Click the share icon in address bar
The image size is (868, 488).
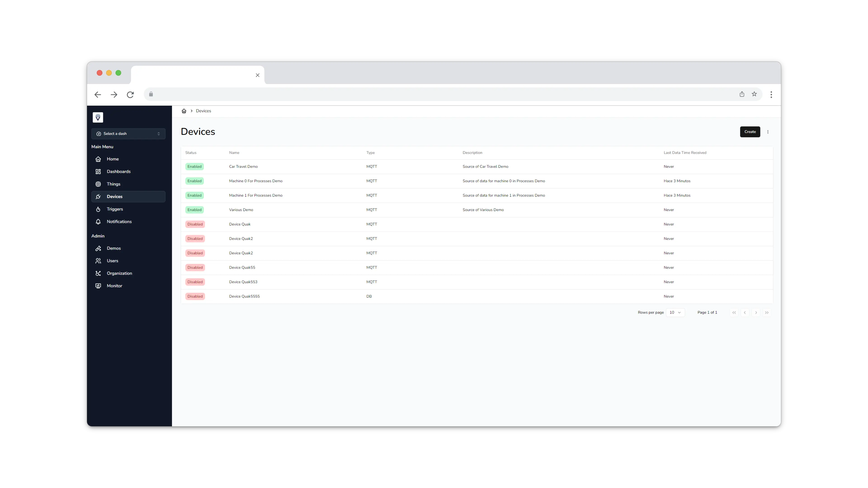(742, 94)
